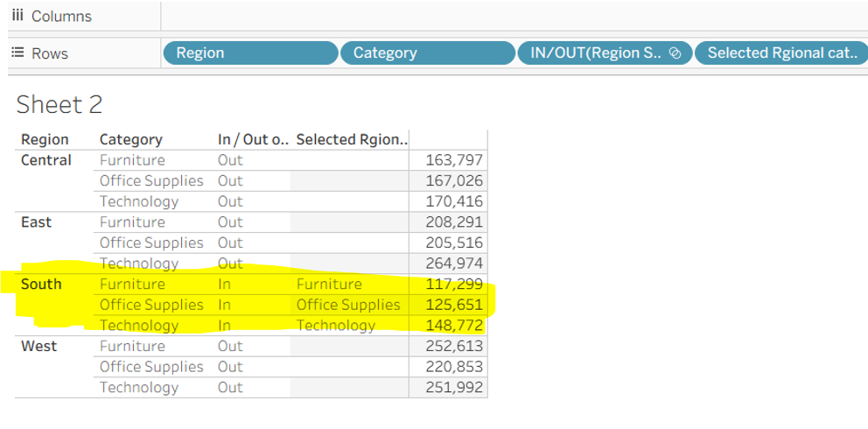Click the West Furniture value 252,613

click(454, 346)
